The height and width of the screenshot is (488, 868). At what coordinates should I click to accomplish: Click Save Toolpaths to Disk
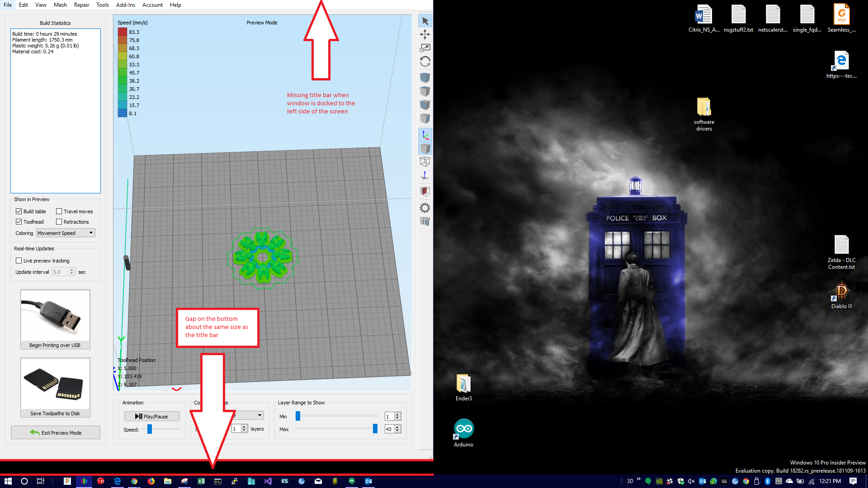tap(55, 388)
